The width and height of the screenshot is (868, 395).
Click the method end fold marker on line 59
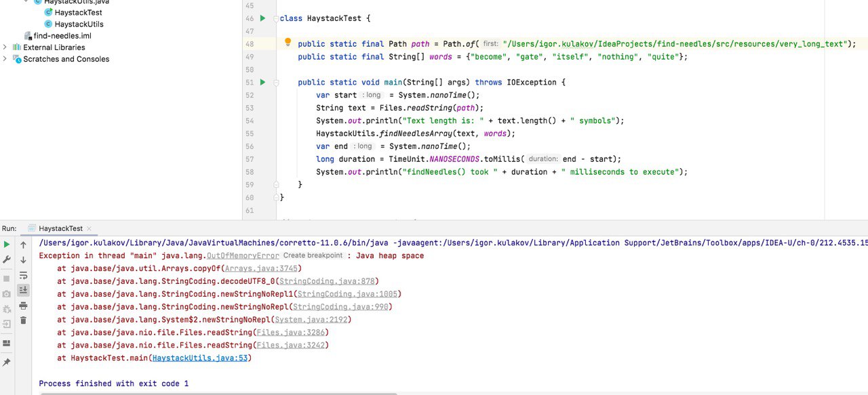(276, 184)
